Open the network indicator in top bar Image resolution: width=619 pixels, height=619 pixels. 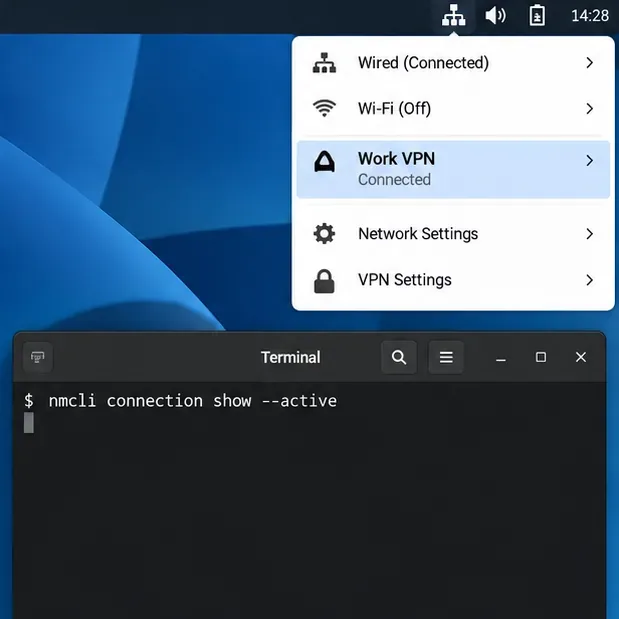pos(453,16)
